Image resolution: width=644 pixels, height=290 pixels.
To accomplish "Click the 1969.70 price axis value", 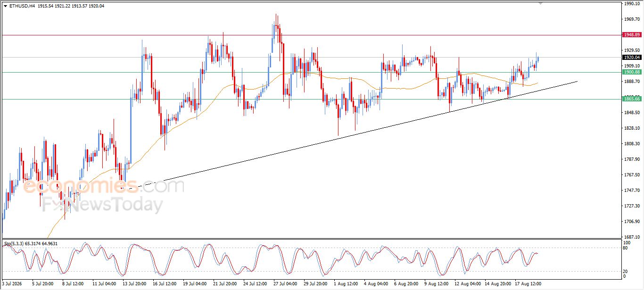I will pyautogui.click(x=632, y=19).
